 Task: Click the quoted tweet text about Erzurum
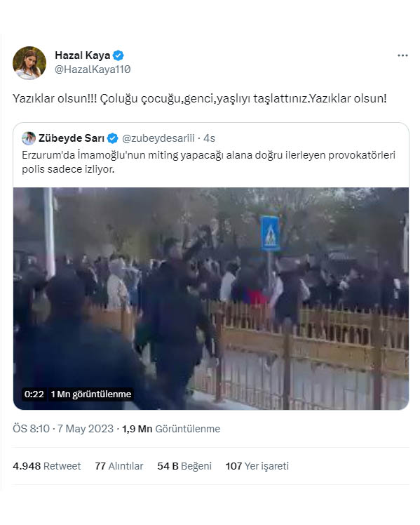coord(209,162)
